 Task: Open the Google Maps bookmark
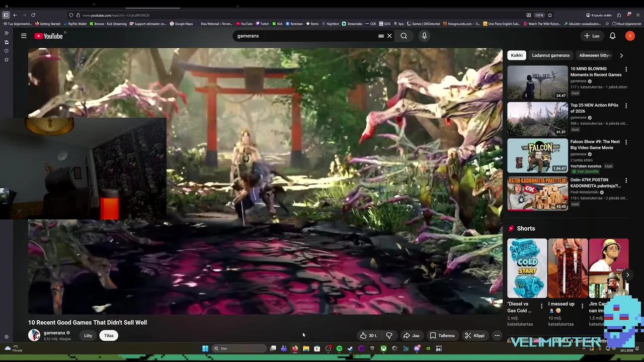coord(182,24)
